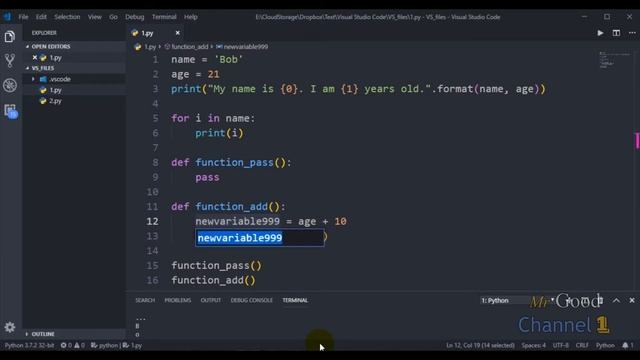Close the terminal panel
This screenshot has height=360, width=640.
pos(632,300)
